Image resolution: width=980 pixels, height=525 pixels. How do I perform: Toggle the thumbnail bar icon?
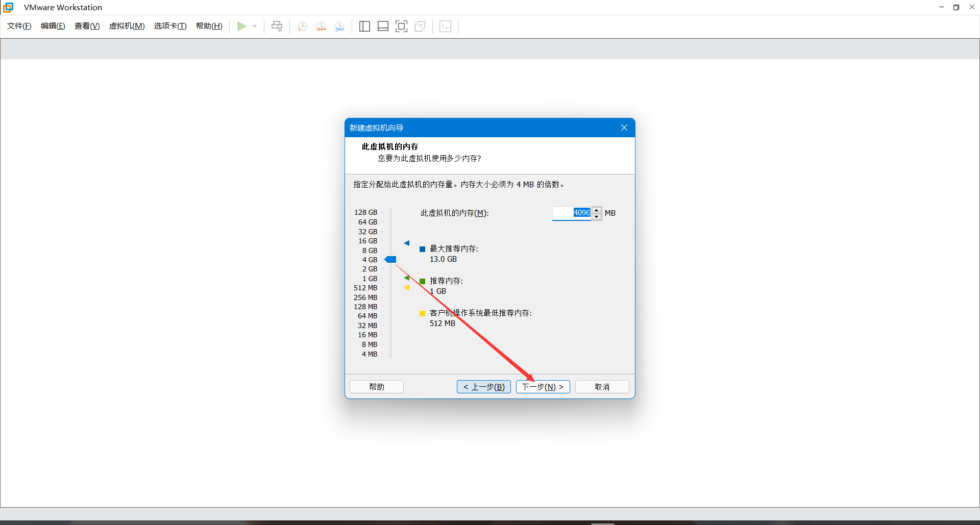(383, 26)
